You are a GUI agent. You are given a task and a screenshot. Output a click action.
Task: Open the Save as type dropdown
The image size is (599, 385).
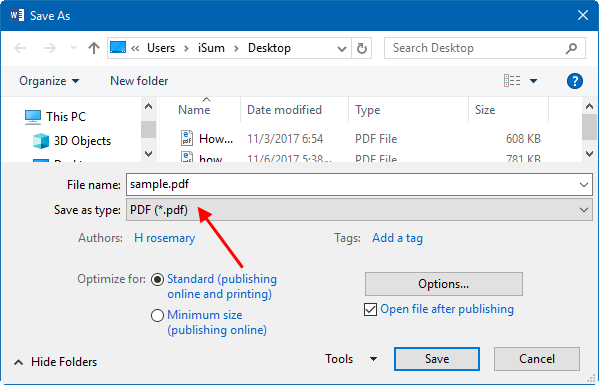359,210
